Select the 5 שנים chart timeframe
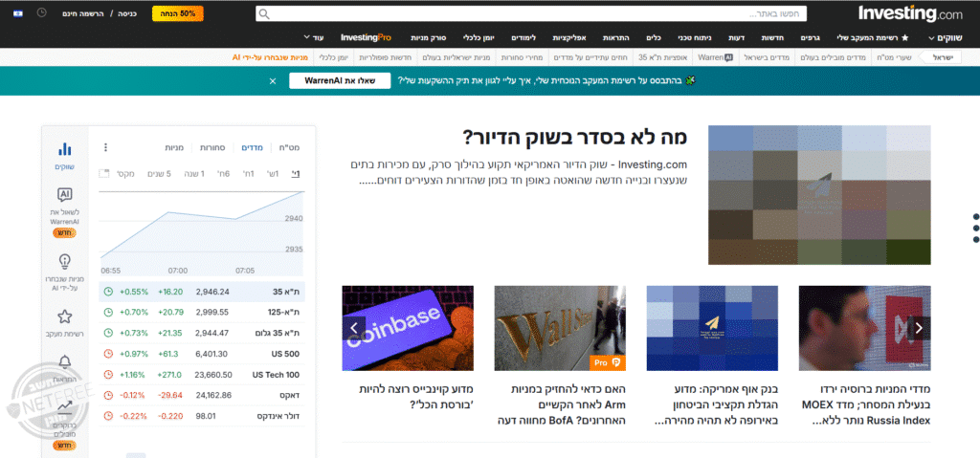Image resolution: width=980 pixels, height=458 pixels. coord(160,174)
